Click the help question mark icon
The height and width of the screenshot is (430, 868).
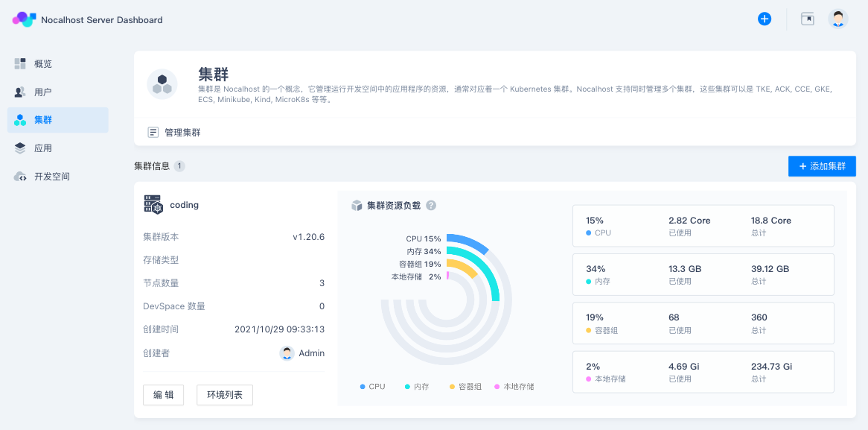click(x=431, y=205)
